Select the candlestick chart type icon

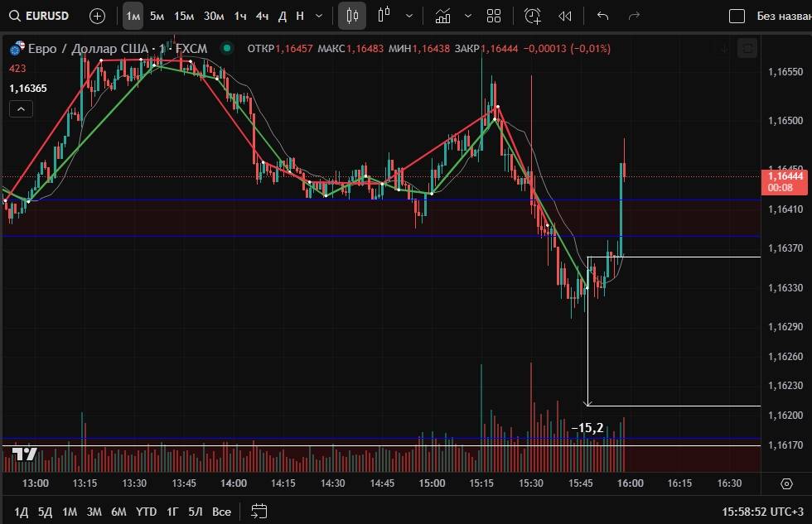352,16
